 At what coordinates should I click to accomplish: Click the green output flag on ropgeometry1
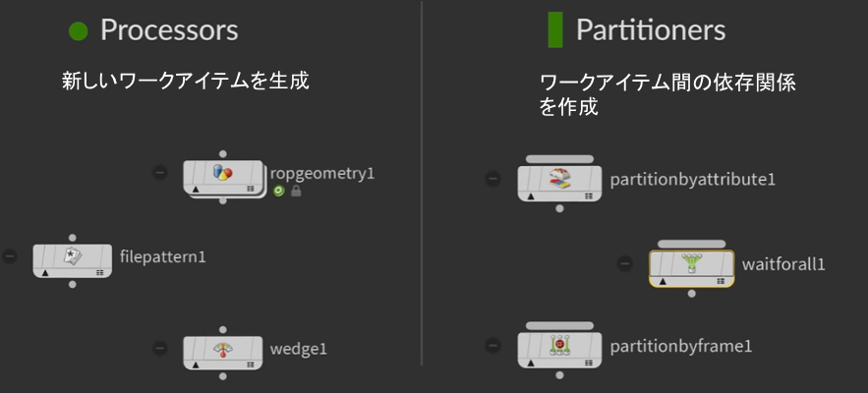[x=278, y=192]
